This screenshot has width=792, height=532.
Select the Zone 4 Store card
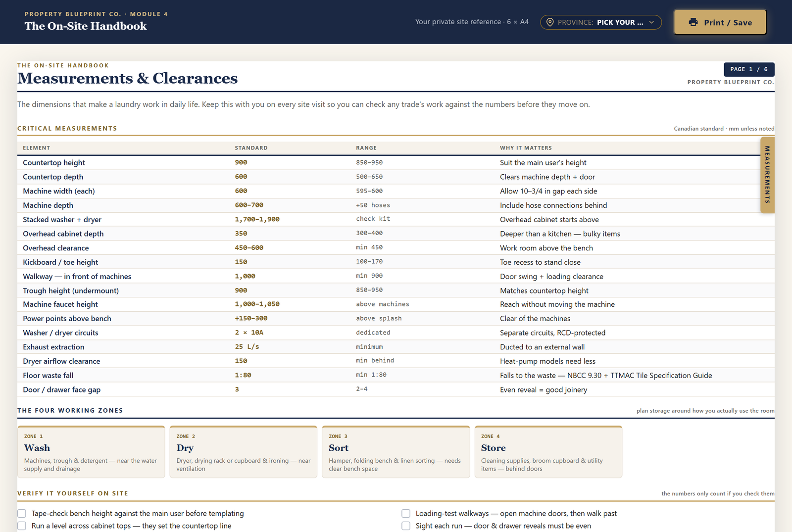tap(548, 452)
